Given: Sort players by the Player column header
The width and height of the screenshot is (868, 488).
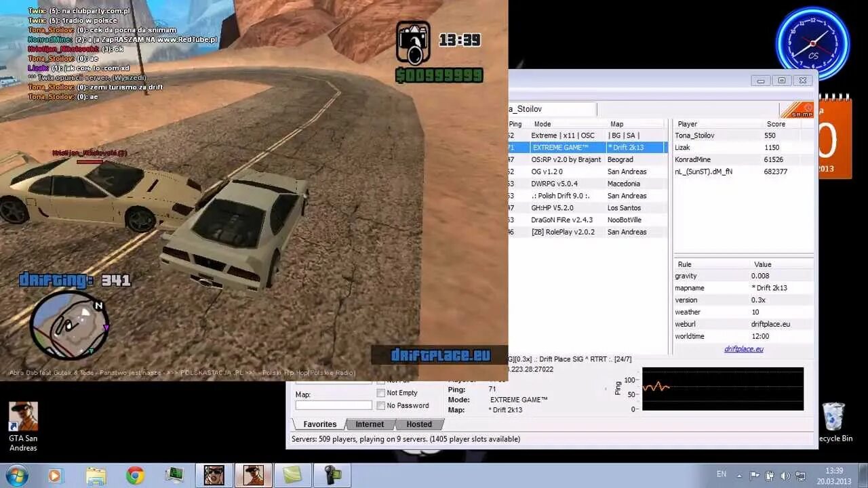Looking at the screenshot, I should tap(719, 124).
